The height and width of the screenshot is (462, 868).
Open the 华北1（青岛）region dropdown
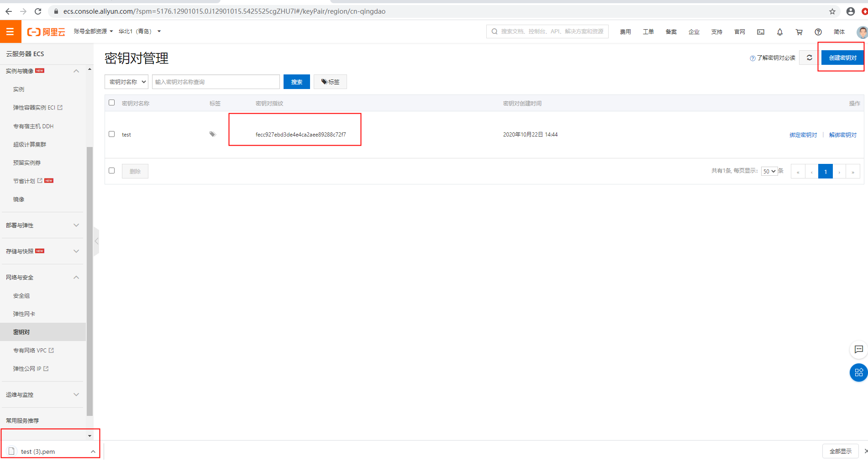140,31
